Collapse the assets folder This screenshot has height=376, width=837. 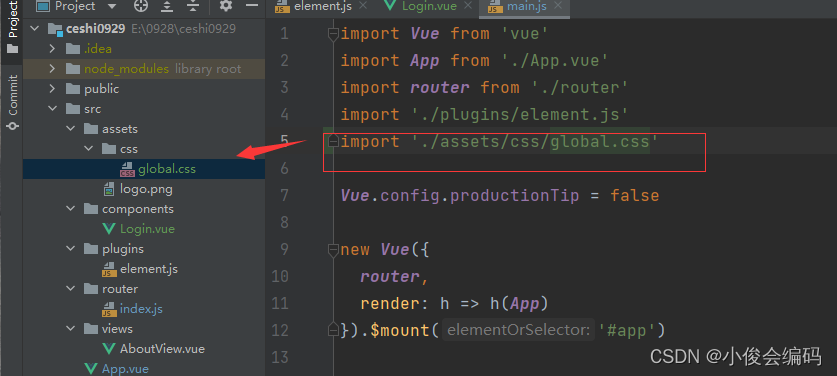(x=70, y=129)
